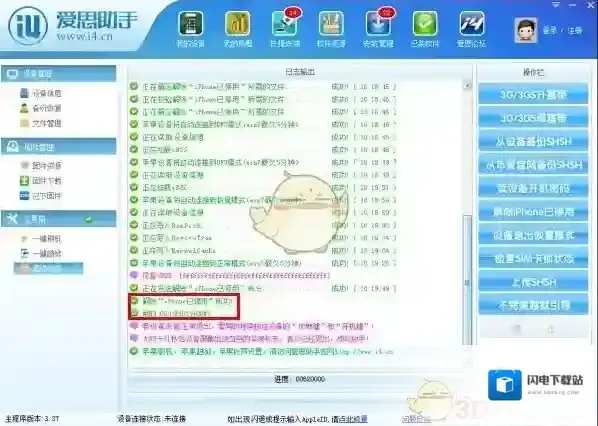Select 文件管理 in the sidebar

(47, 124)
